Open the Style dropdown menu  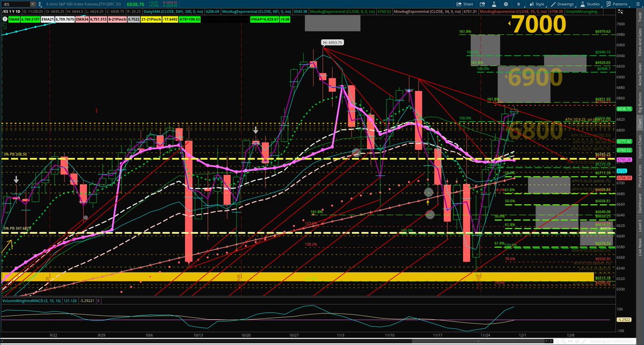point(537,4)
